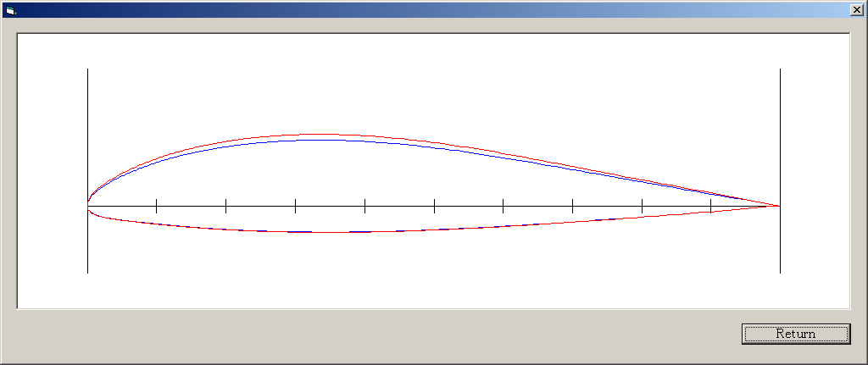Click the first tick mark on chord axis
Image resolution: width=868 pixels, height=365 pixels.
coord(157,205)
